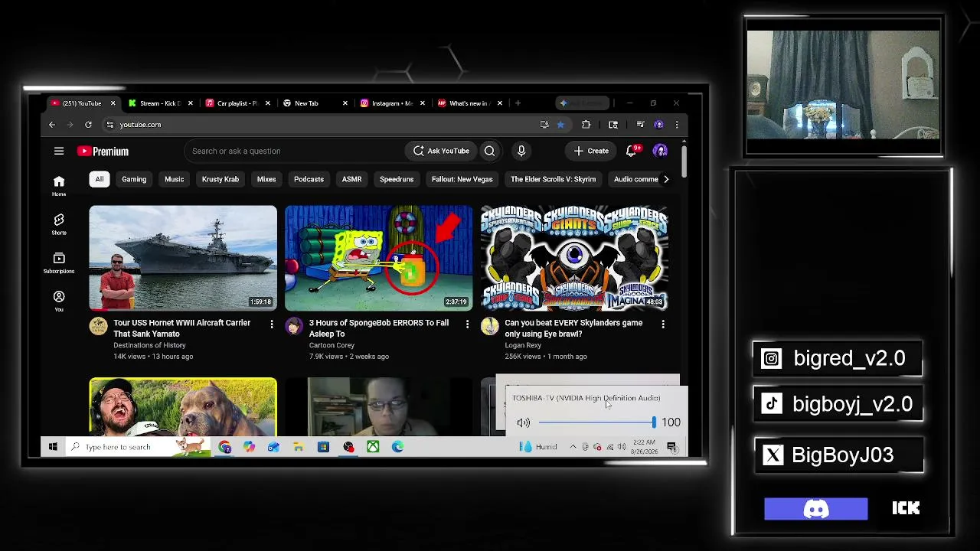
Task: Play the USS Hornet aircraft carrier thumbnail
Action: pyautogui.click(x=183, y=258)
